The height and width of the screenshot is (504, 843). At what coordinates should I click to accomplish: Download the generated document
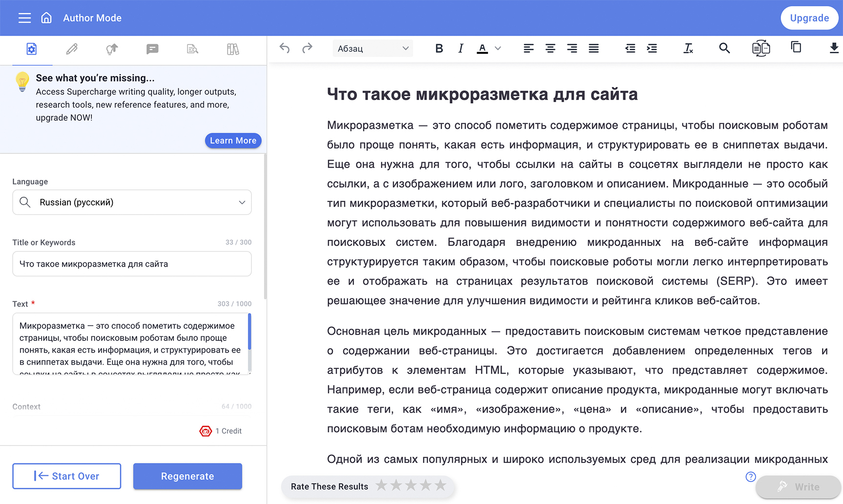click(x=835, y=47)
